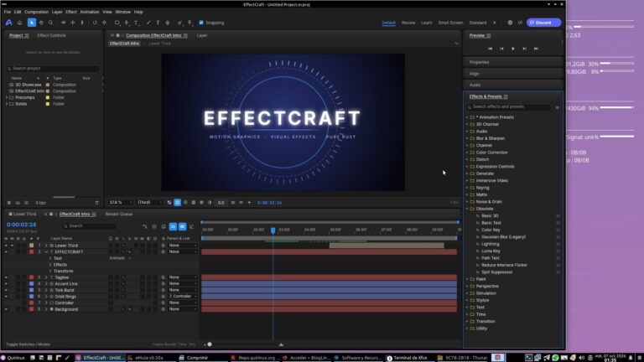Delete selected project item with trash icon

97,203
